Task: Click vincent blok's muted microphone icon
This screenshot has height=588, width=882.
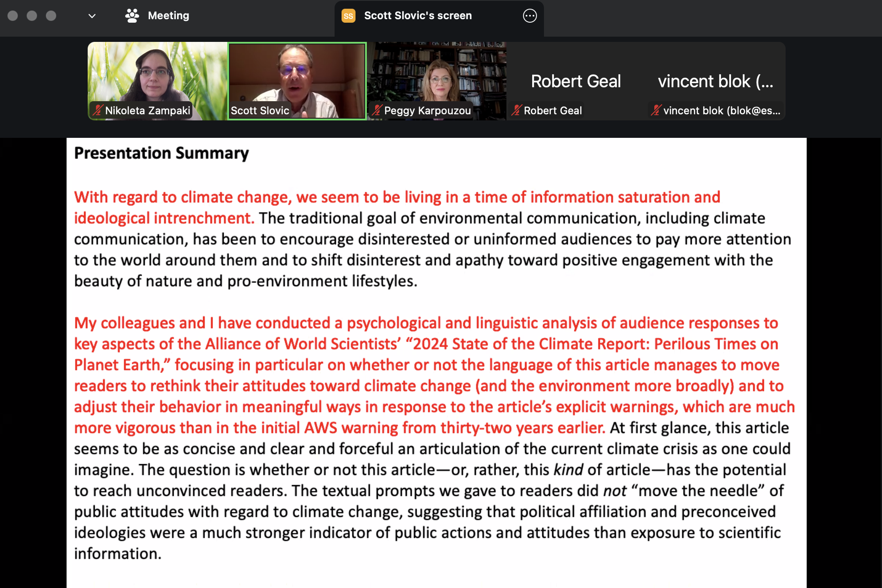Action: pyautogui.click(x=656, y=110)
